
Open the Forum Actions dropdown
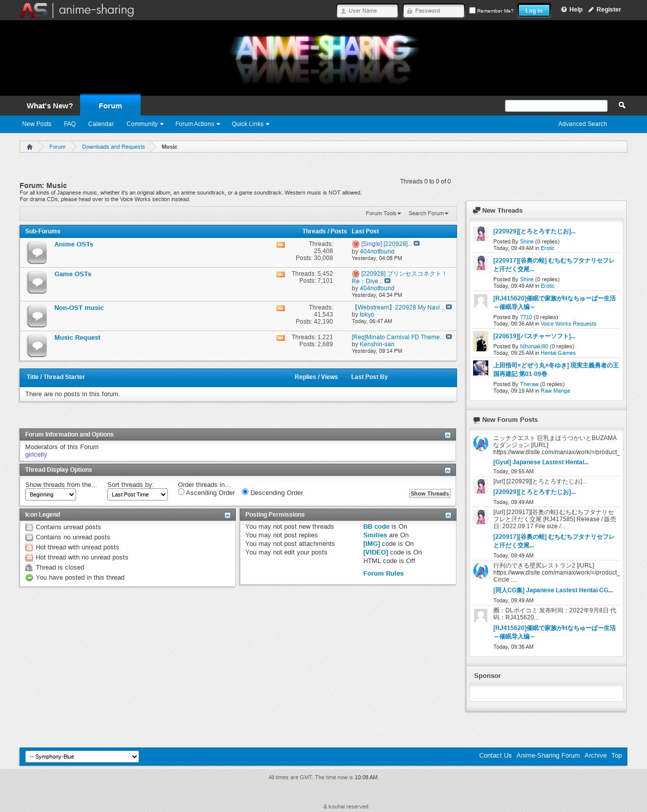click(198, 124)
